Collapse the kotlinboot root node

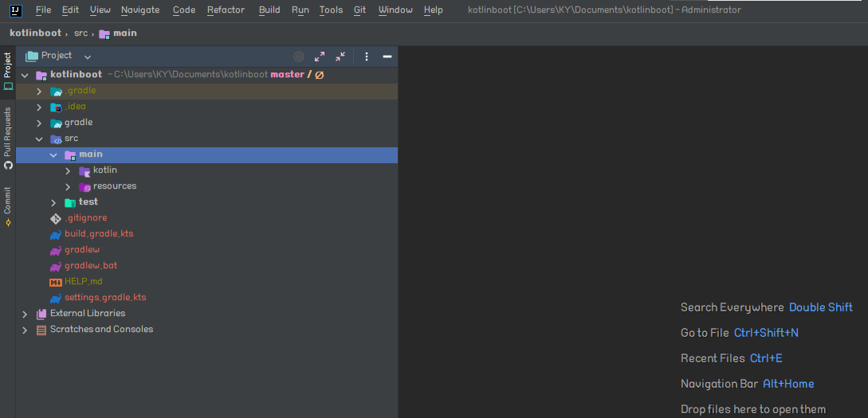point(25,75)
